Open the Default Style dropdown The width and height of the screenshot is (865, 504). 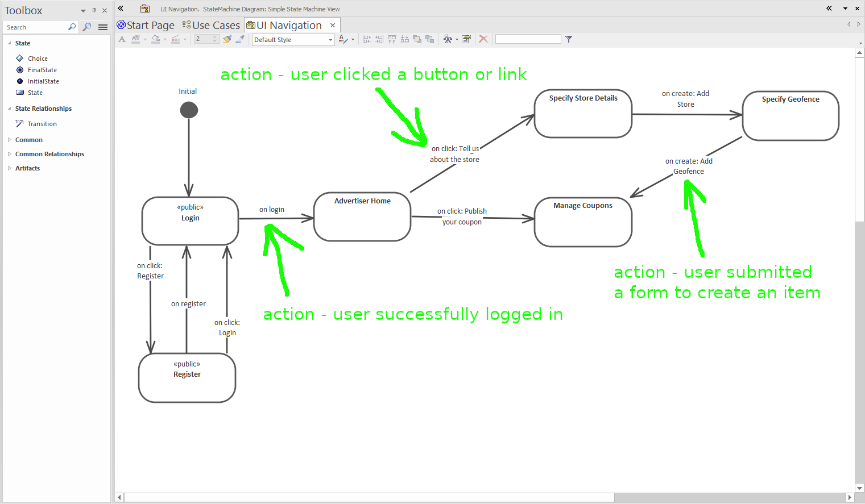(330, 39)
